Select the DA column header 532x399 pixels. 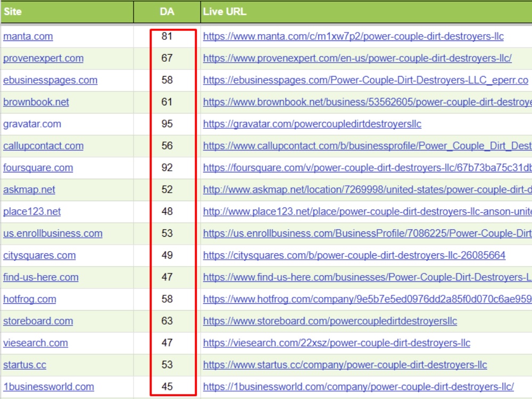point(167,12)
